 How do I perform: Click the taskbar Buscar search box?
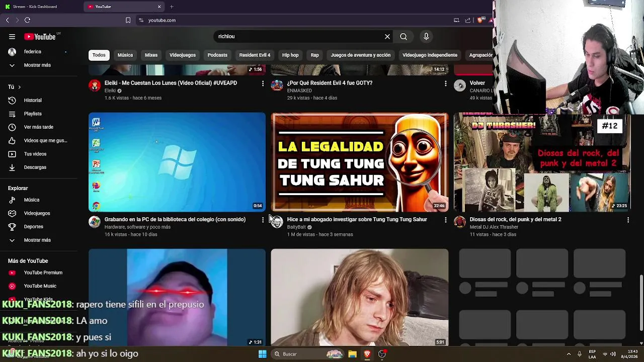308,354
